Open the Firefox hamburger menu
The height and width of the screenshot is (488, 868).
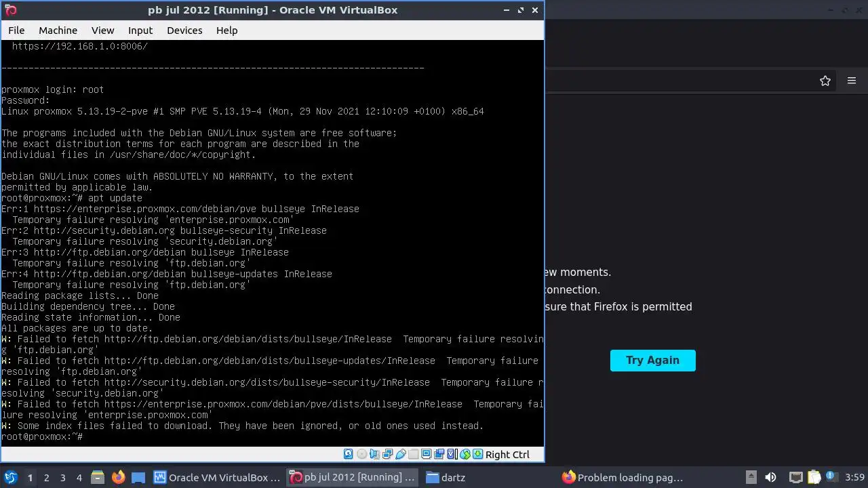(852, 81)
